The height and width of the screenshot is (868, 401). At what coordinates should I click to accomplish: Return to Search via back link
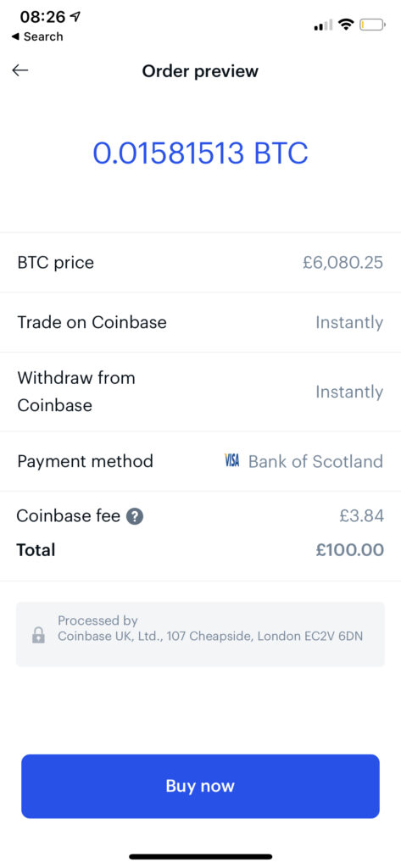point(37,36)
